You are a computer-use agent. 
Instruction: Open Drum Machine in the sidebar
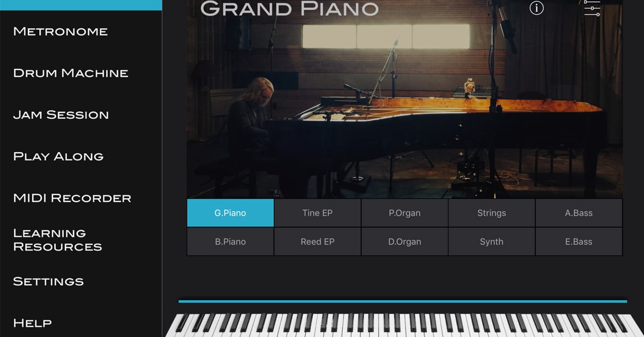pos(71,73)
